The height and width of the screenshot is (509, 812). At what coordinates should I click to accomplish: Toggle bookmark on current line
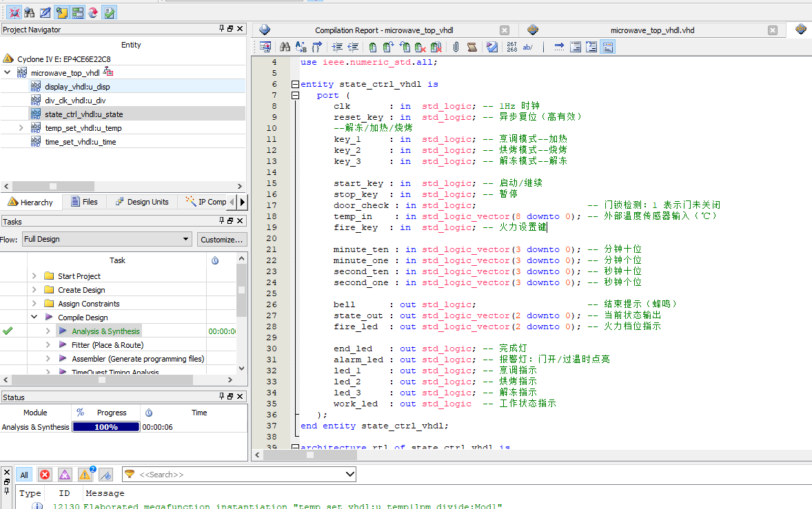372,47
